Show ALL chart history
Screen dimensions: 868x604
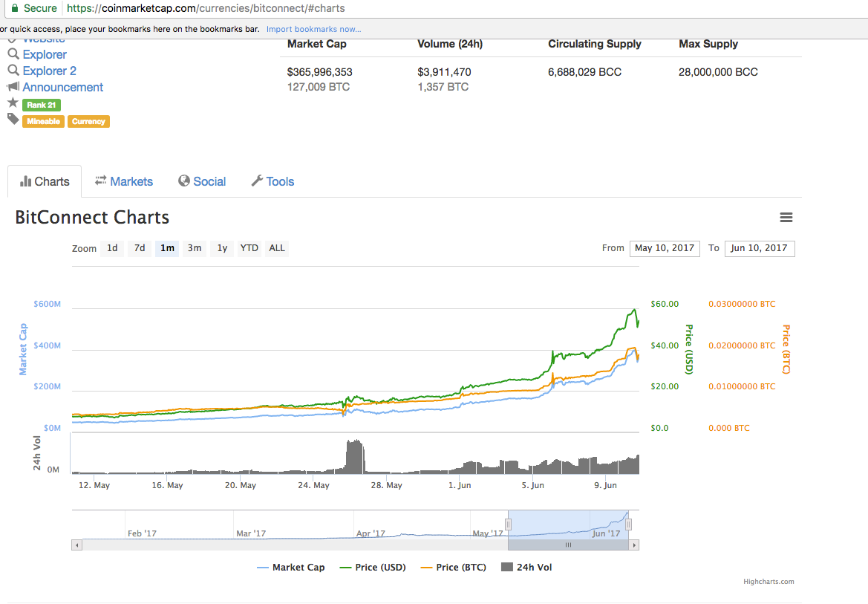(277, 248)
